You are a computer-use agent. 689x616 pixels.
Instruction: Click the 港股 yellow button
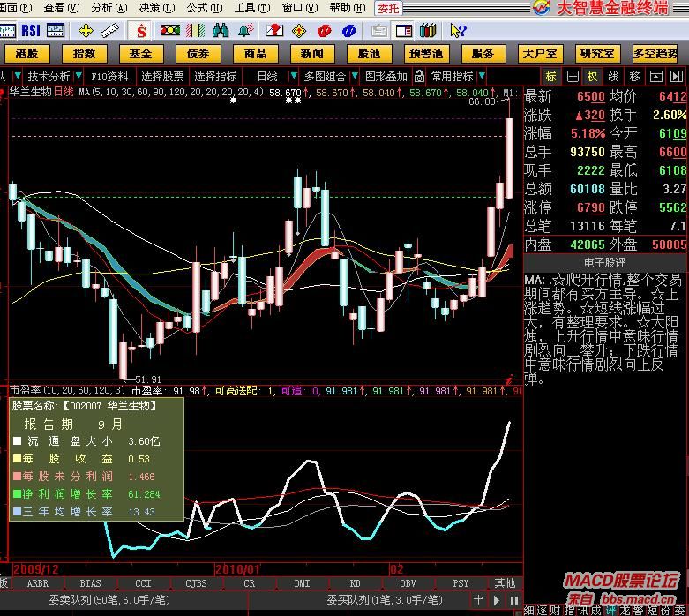coord(26,54)
